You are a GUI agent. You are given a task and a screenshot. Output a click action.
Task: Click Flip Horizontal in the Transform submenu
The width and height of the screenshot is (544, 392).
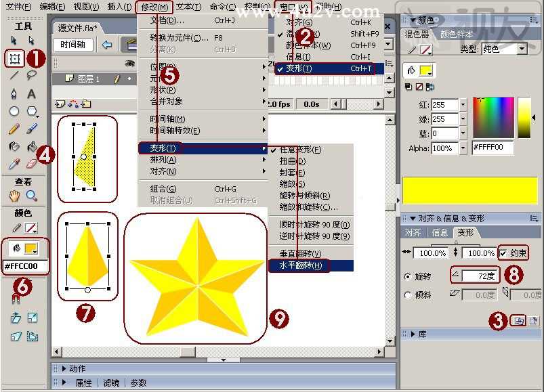311,266
